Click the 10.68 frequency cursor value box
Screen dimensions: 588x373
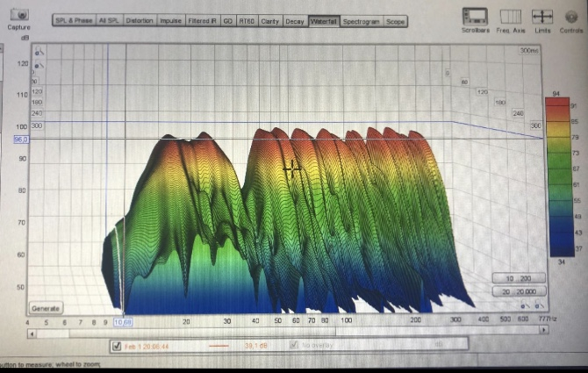[124, 322]
